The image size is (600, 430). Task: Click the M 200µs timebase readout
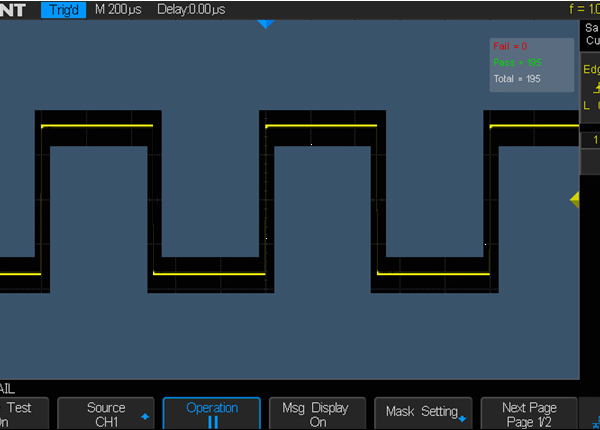[x=118, y=9]
